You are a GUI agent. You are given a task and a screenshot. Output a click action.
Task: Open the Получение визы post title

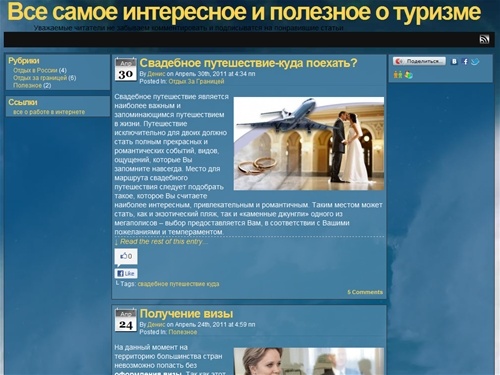pyautogui.click(x=186, y=314)
